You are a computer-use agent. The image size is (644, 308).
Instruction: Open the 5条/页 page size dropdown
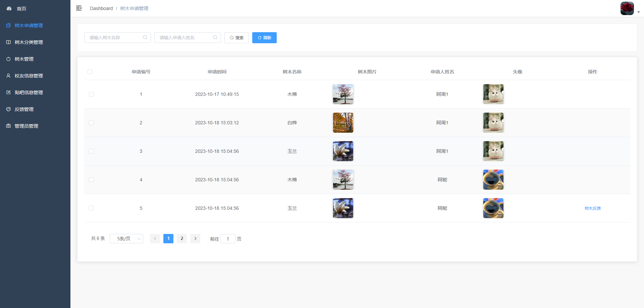(126, 239)
